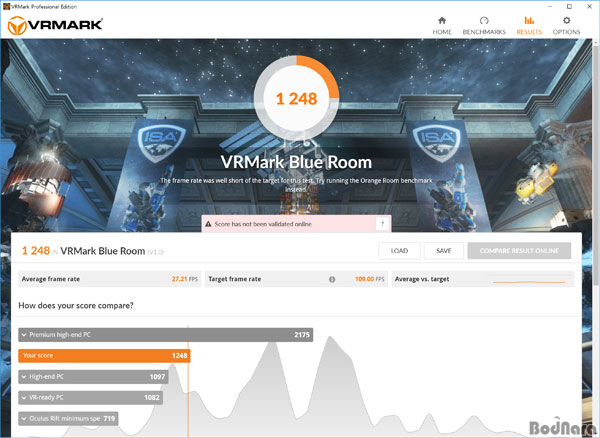Click the 1 248 score circle
This screenshot has height=438, width=600.
(x=296, y=98)
